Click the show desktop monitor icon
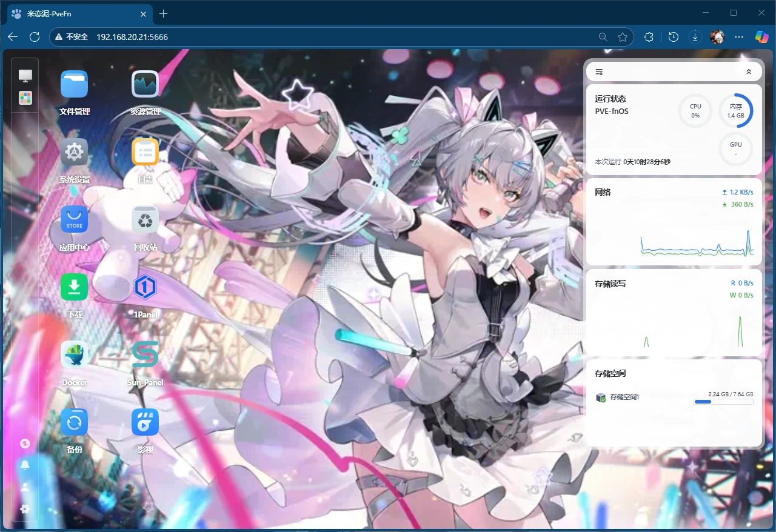Viewport: 776px width, 532px height. 25,76
